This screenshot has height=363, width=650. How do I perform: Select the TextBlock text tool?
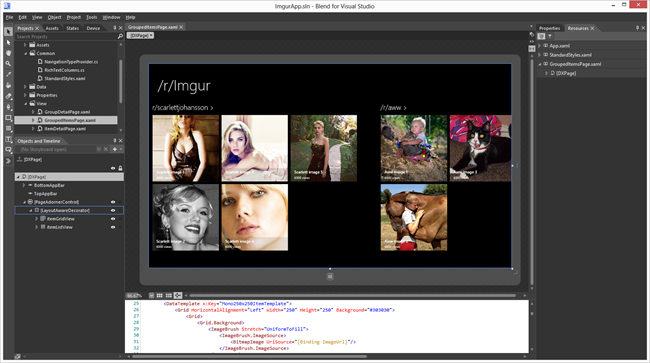[8, 139]
